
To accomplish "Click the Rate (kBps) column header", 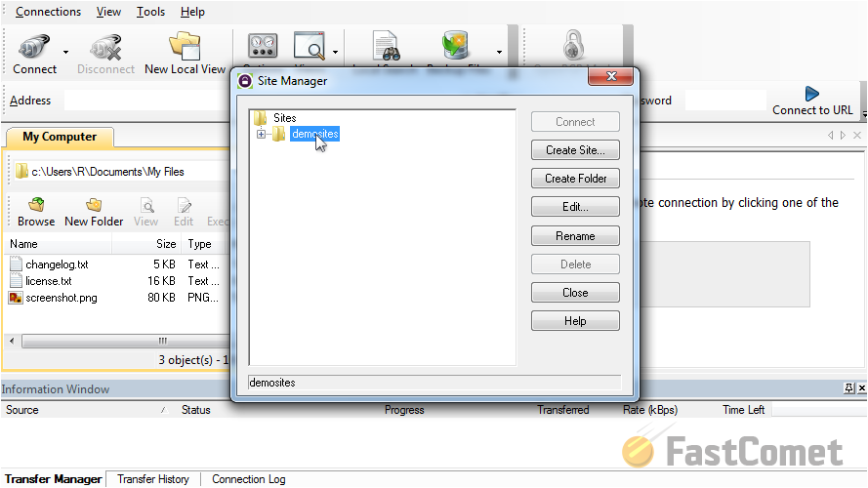I will (650, 410).
